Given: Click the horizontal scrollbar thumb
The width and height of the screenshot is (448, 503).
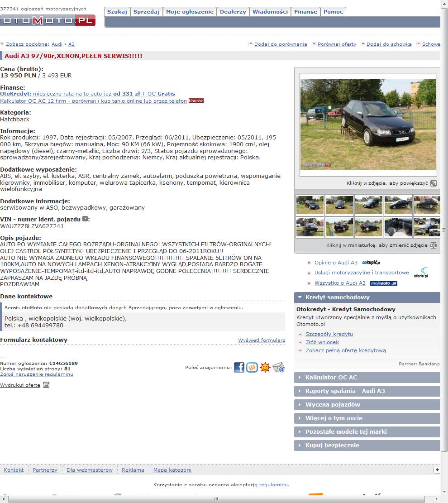Looking at the screenshot, I should (x=216, y=499).
